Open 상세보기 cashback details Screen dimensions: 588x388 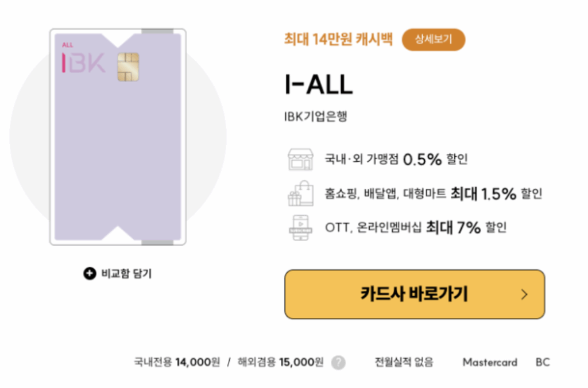[x=434, y=40]
